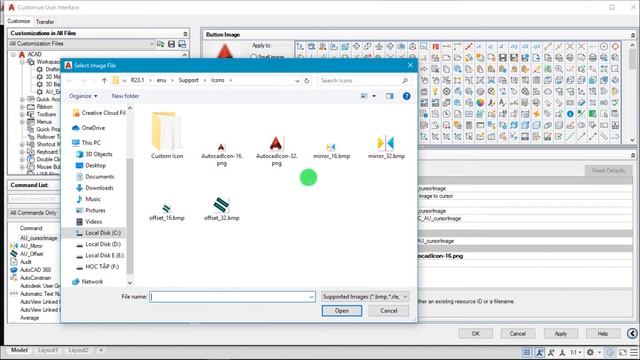This screenshot has width=640, height=360.
Task: Switch to the Layout1 tab
Action: point(48,350)
